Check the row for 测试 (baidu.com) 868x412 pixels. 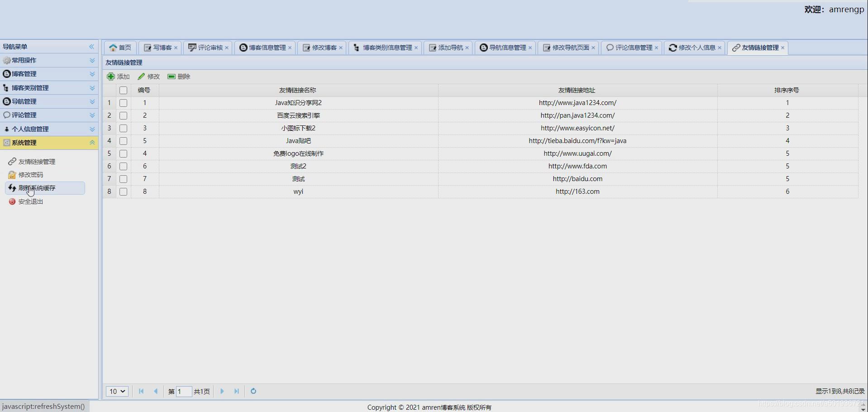point(123,179)
